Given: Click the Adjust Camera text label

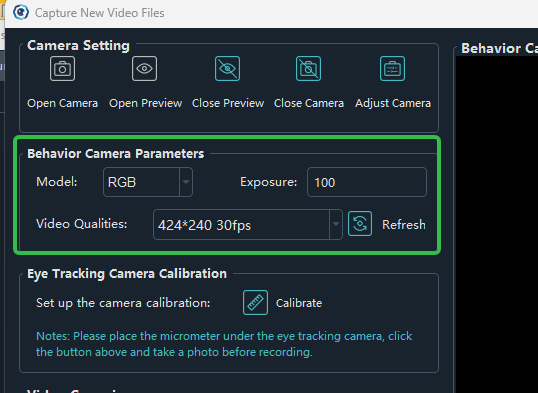Looking at the screenshot, I should 393,103.
